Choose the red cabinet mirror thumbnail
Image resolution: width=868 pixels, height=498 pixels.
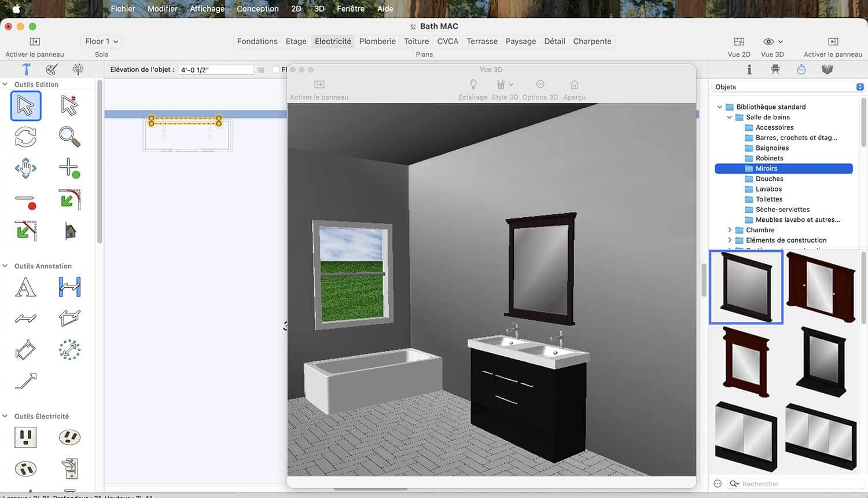(821, 287)
